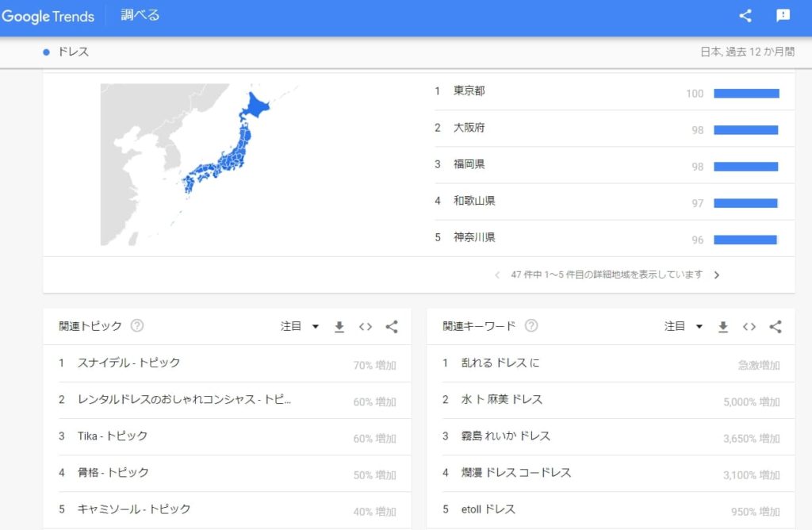Click the blue bar for 大阪府
Screen dimensions: 812x530
tap(745, 130)
